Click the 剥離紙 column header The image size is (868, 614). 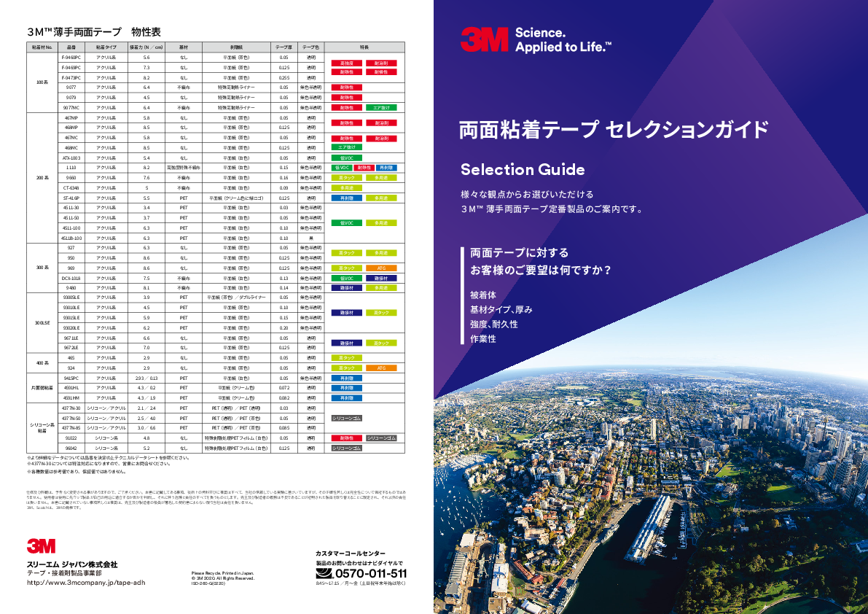tap(236, 47)
